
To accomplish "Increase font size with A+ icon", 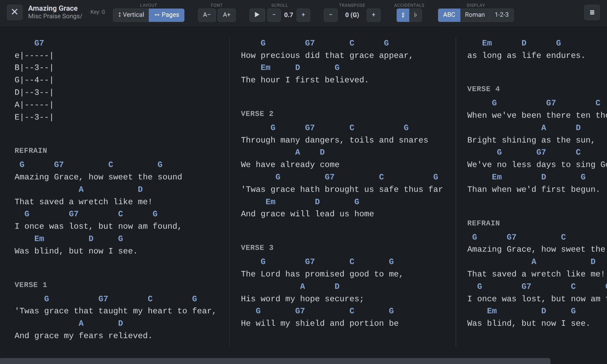I will coord(227,15).
